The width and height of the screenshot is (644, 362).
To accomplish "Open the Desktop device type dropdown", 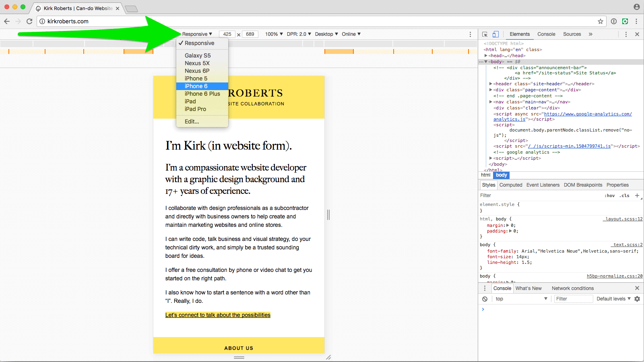I will pyautogui.click(x=326, y=34).
